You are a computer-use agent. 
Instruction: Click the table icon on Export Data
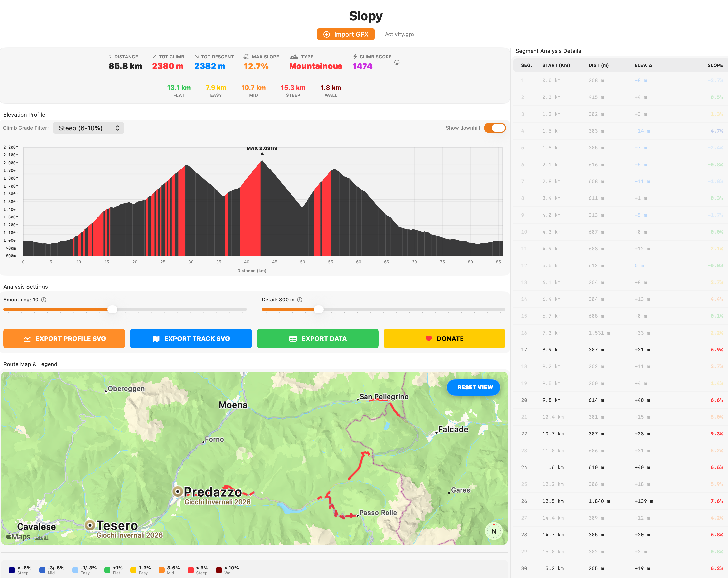pyautogui.click(x=293, y=339)
